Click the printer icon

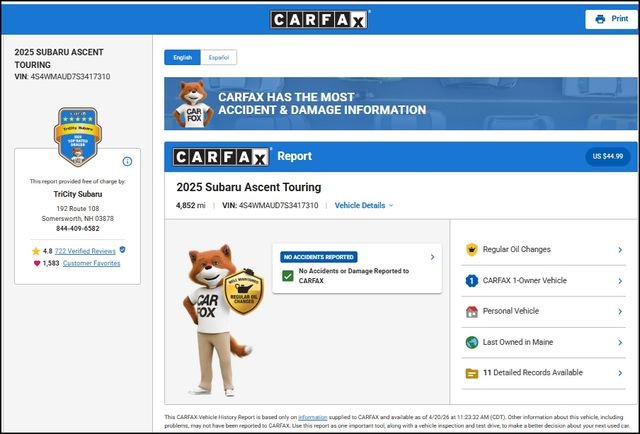(600, 19)
